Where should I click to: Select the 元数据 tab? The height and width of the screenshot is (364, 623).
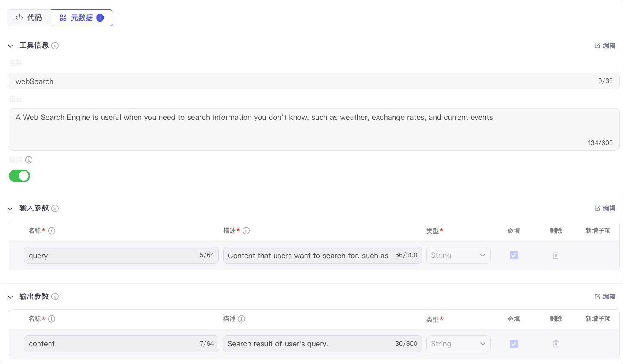click(x=82, y=18)
